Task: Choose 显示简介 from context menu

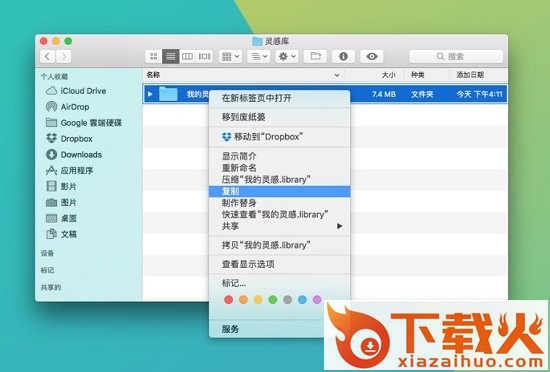Action: [x=280, y=156]
